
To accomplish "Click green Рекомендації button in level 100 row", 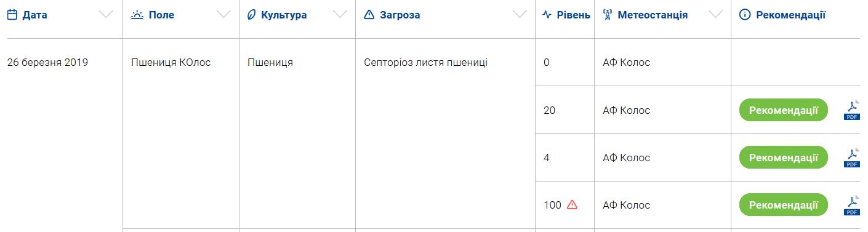I will (x=783, y=205).
